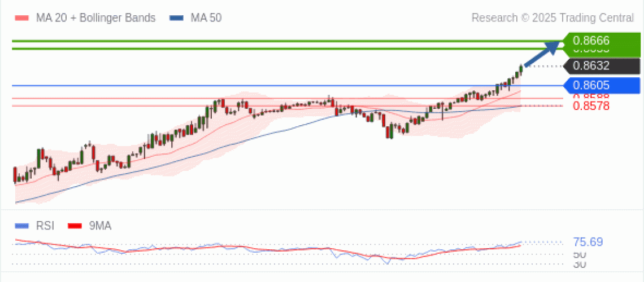
Task: Click the red swatch beside 9MA legend
Action: [x=75, y=226]
